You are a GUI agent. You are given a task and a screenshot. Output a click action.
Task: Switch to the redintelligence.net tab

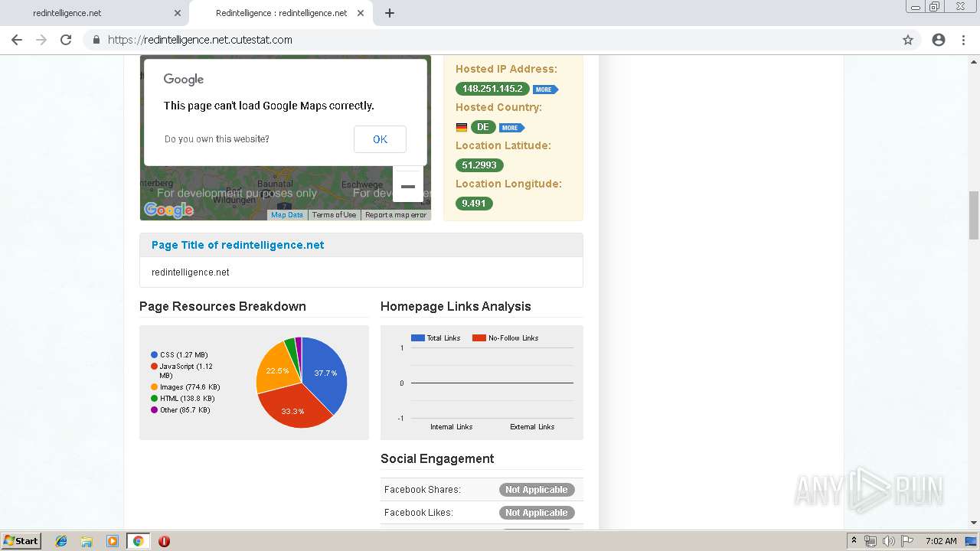pos(93,13)
